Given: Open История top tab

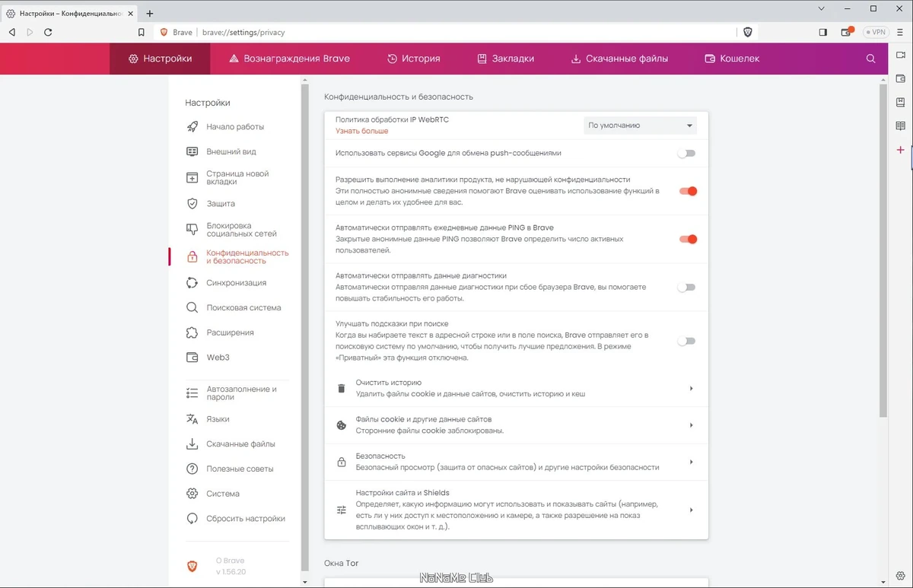Looking at the screenshot, I should (414, 59).
